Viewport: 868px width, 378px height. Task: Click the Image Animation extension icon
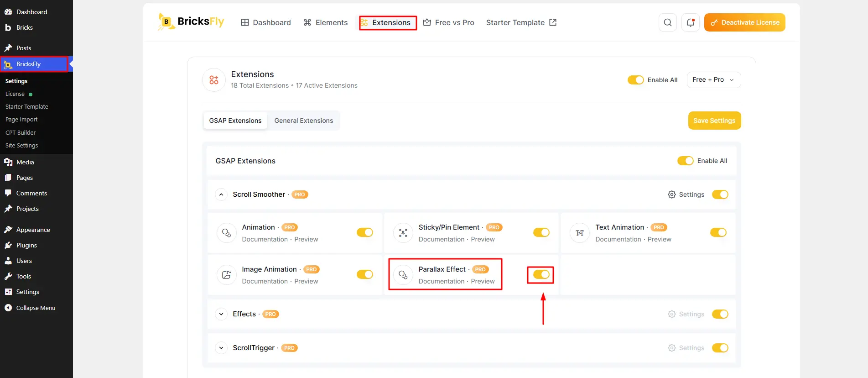(226, 275)
